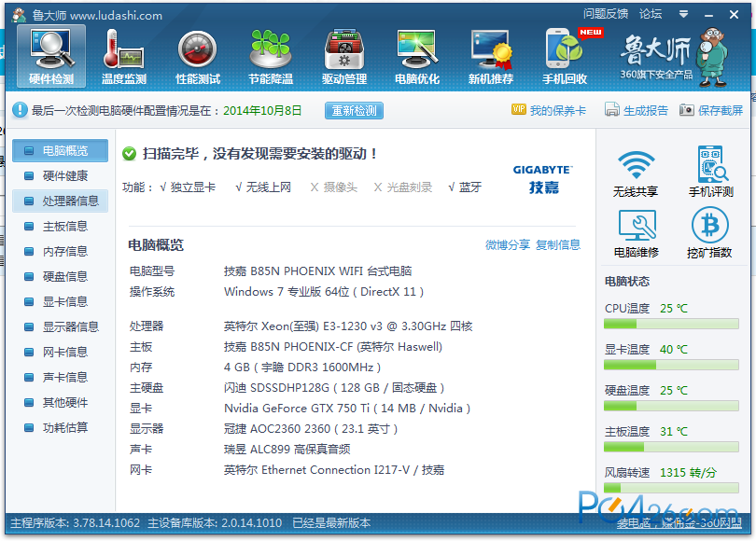Open the 硬件检测 hardware detection tool

51,56
